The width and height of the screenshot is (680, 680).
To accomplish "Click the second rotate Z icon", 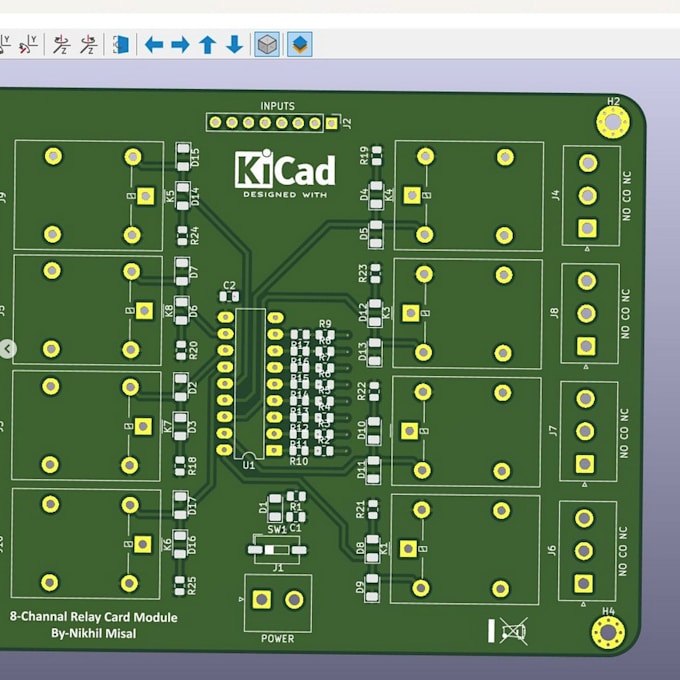I will (88, 44).
